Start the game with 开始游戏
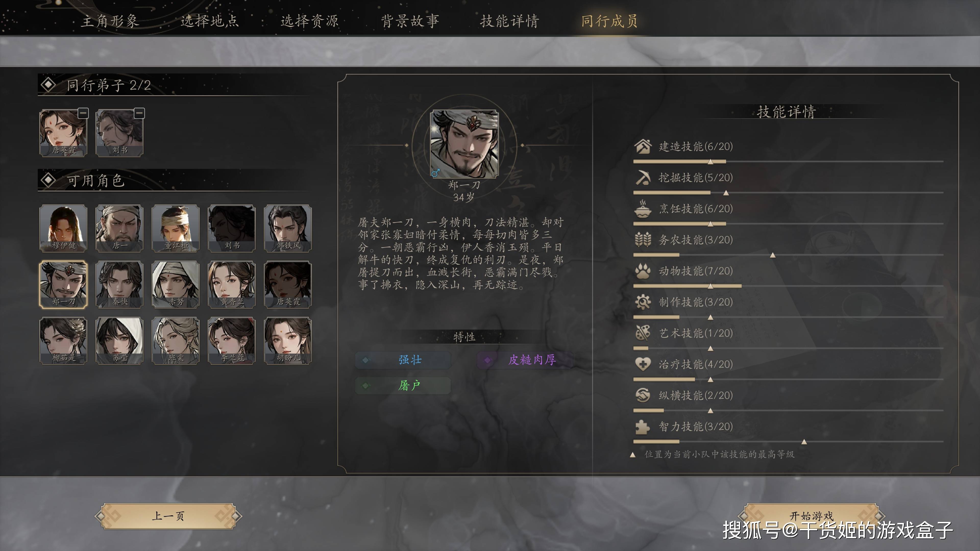This screenshot has width=980, height=551. [x=811, y=516]
